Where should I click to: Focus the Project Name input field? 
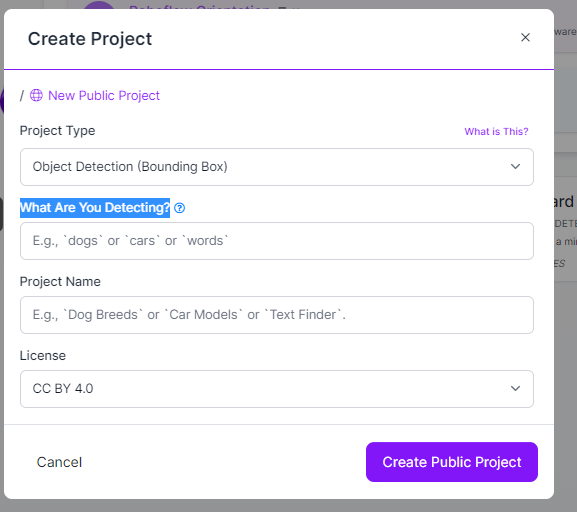tap(277, 315)
